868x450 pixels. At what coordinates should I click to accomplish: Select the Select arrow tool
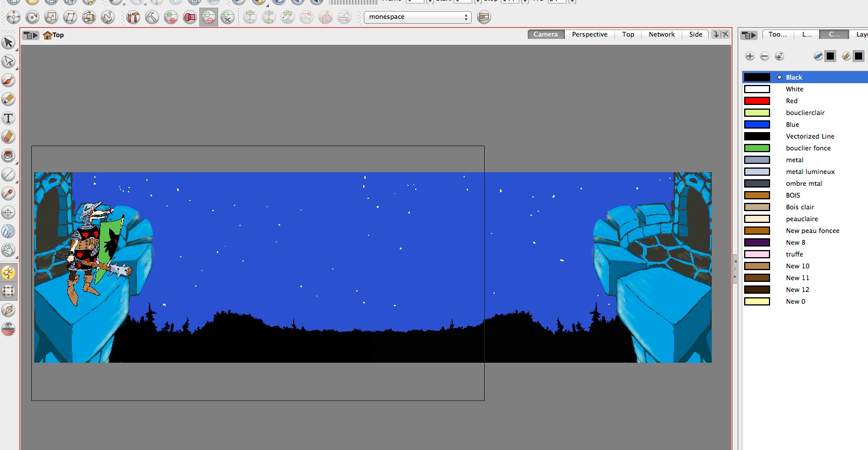[8, 42]
